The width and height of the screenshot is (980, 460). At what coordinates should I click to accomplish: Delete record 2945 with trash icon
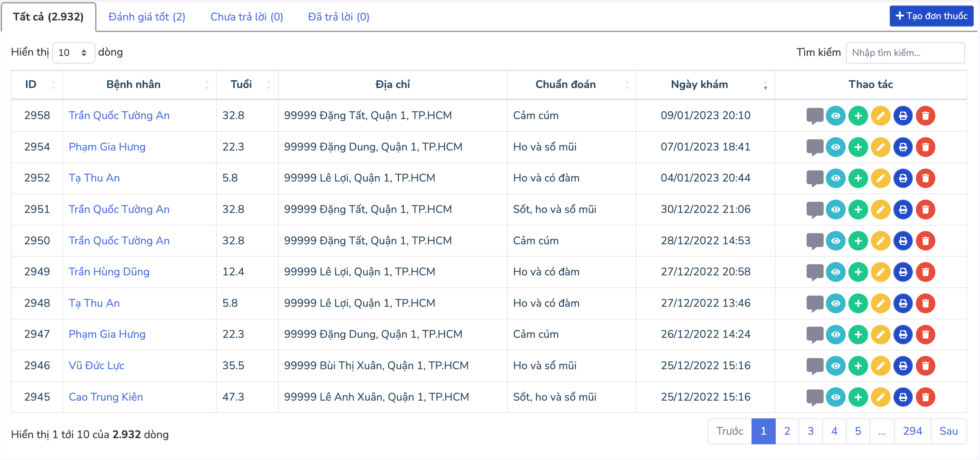925,397
